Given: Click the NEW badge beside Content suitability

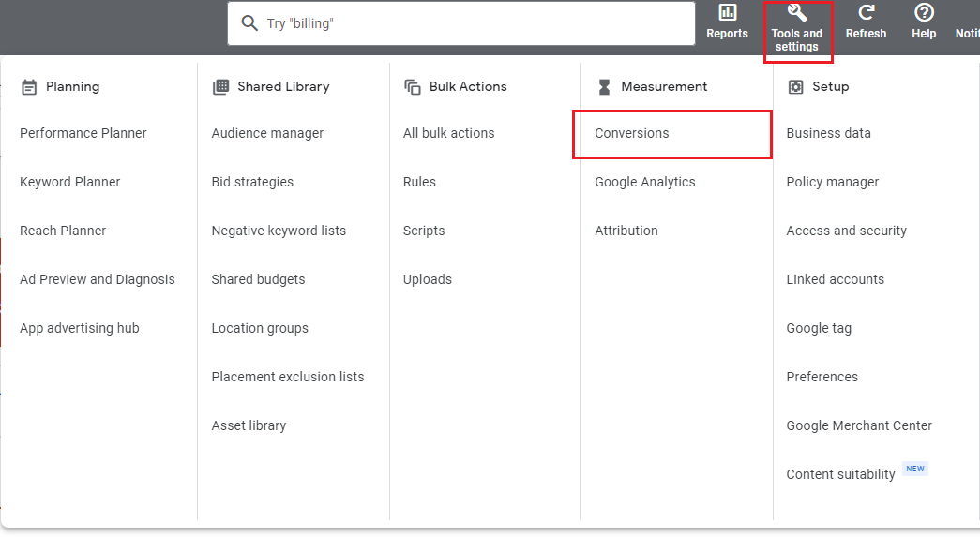Looking at the screenshot, I should coord(915,469).
